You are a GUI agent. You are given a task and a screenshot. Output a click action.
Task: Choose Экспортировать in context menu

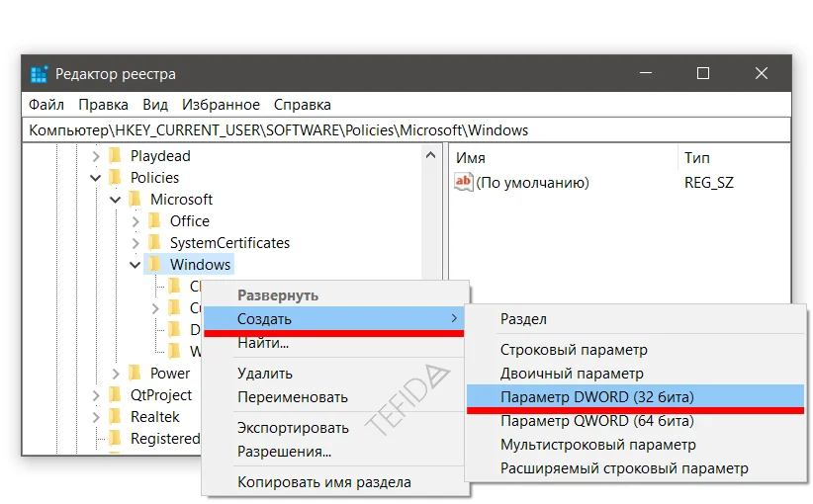click(x=336, y=428)
